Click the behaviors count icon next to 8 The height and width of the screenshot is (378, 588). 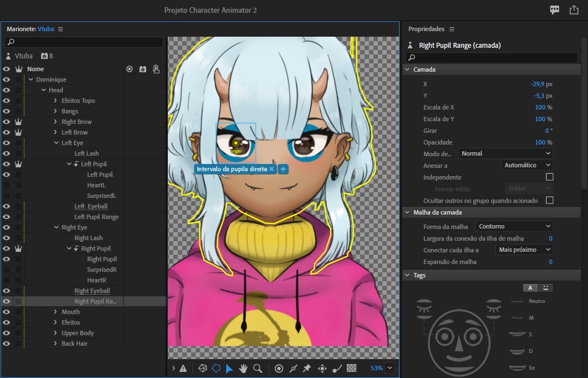pyautogui.click(x=44, y=56)
